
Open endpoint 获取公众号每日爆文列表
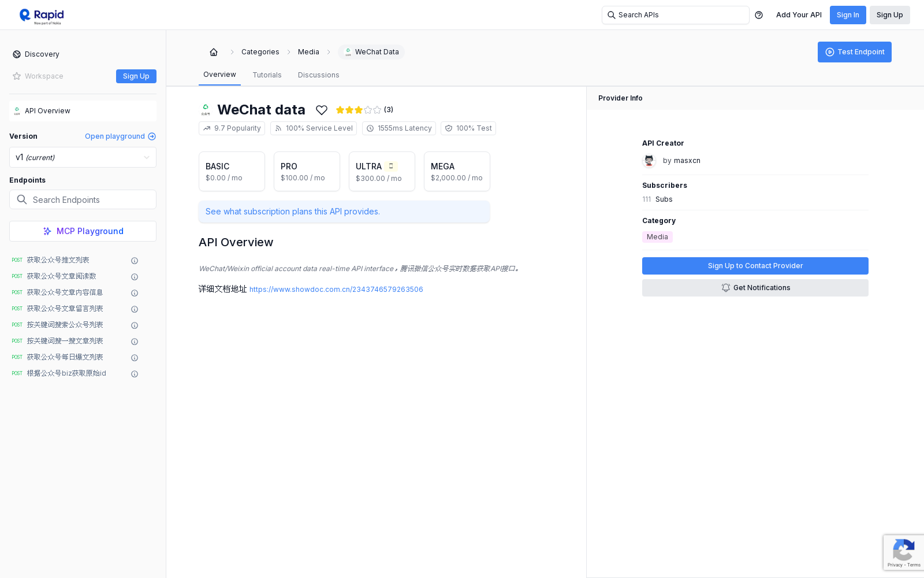click(65, 357)
